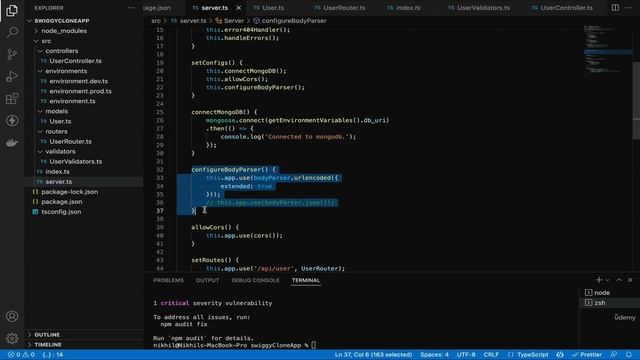Click Ln 37, Col 6 cursor position indicator
The width and height of the screenshot is (640, 360).
pos(373,355)
